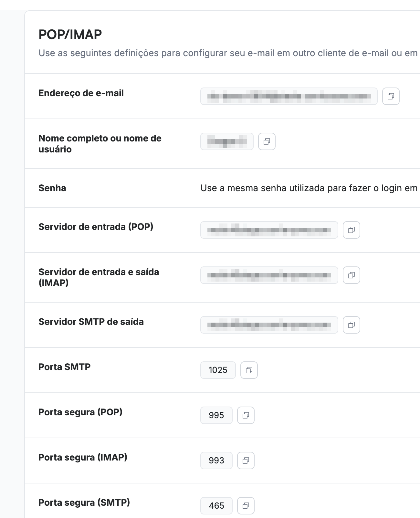Copy the SMTP port 1025
The height and width of the screenshot is (518, 420).
pyautogui.click(x=249, y=370)
